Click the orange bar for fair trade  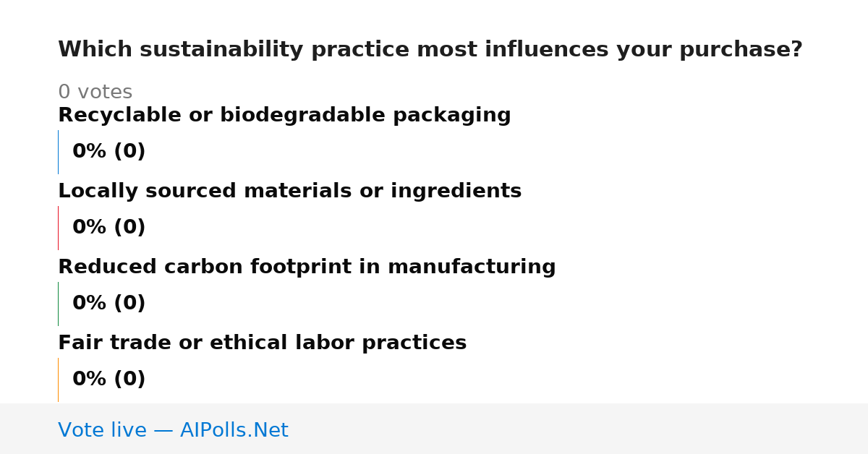(58, 380)
